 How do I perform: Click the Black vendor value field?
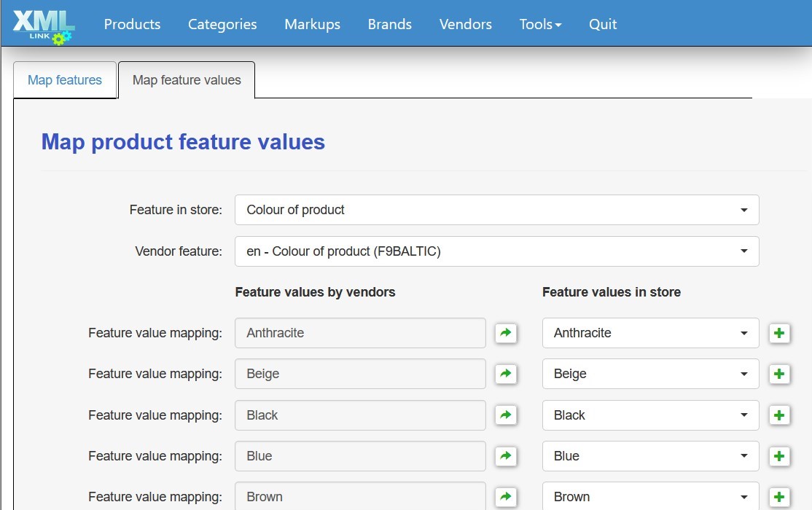360,415
